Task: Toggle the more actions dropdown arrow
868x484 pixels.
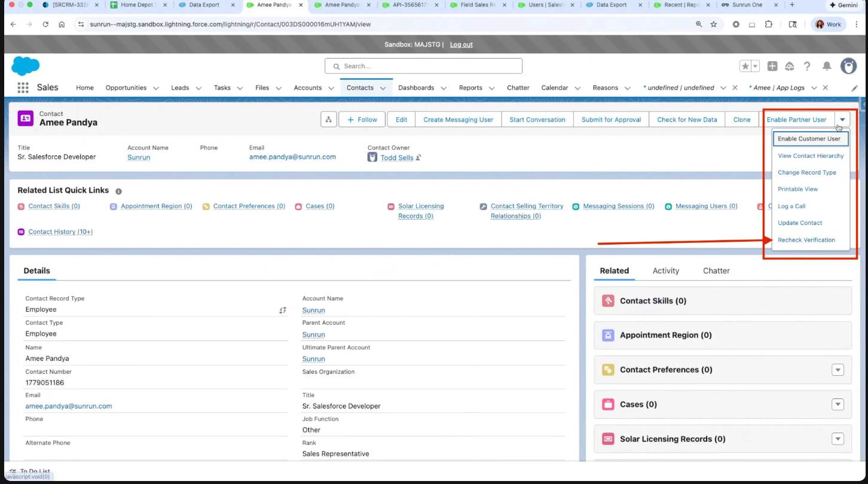Action: click(x=842, y=120)
